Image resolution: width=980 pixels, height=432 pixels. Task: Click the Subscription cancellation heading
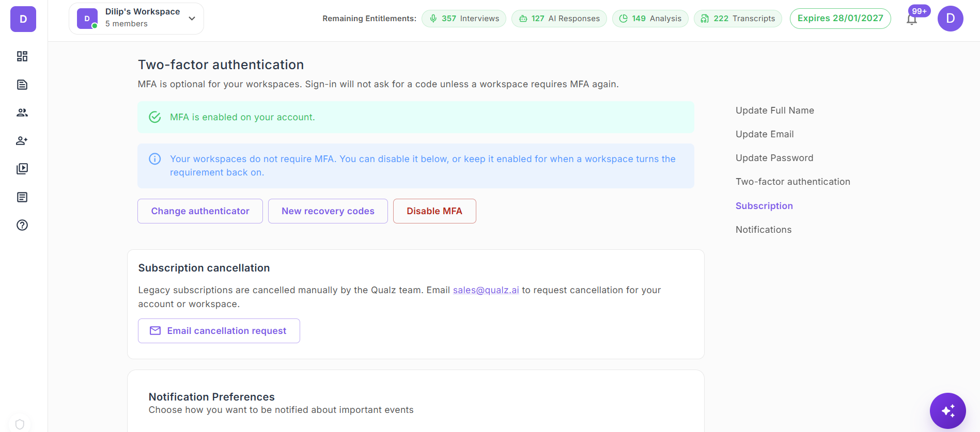(204, 268)
